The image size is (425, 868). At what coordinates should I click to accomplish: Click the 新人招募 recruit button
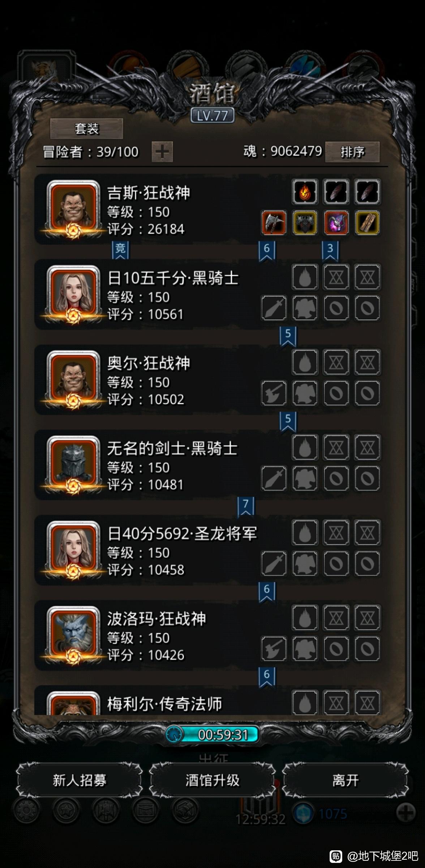[x=80, y=780]
